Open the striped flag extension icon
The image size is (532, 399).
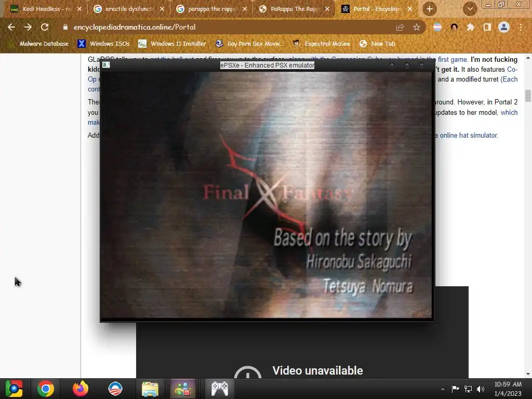click(437, 27)
